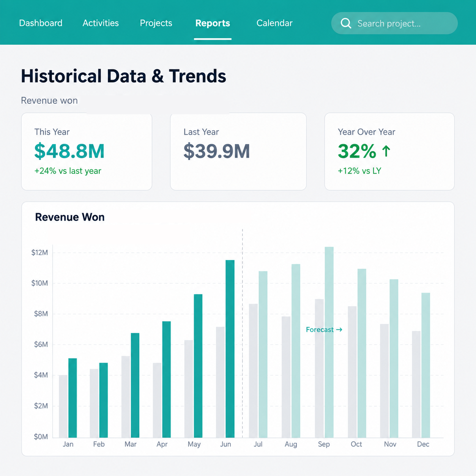This screenshot has width=476, height=476.
Task: Select the gray last-year Jan bar
Action: [63, 406]
